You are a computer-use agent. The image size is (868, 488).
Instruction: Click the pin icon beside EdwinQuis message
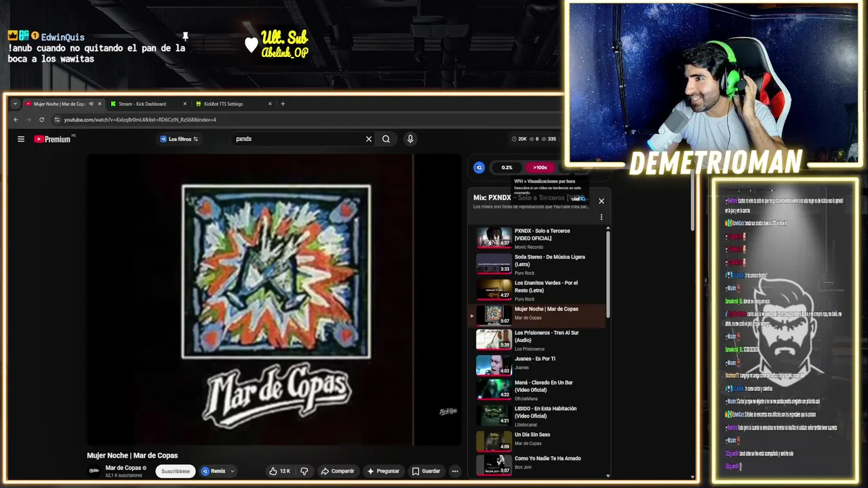click(184, 36)
